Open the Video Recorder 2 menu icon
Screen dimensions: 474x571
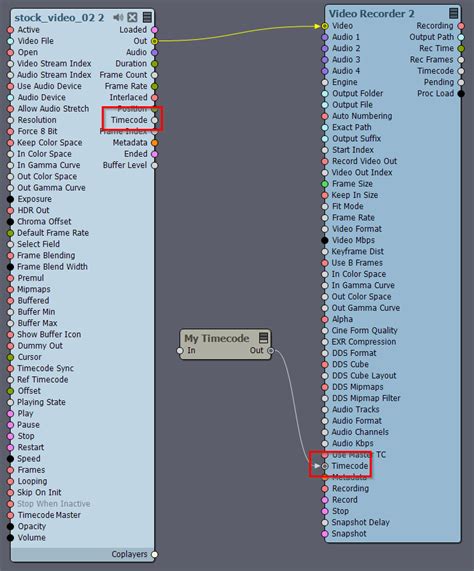[x=453, y=13]
